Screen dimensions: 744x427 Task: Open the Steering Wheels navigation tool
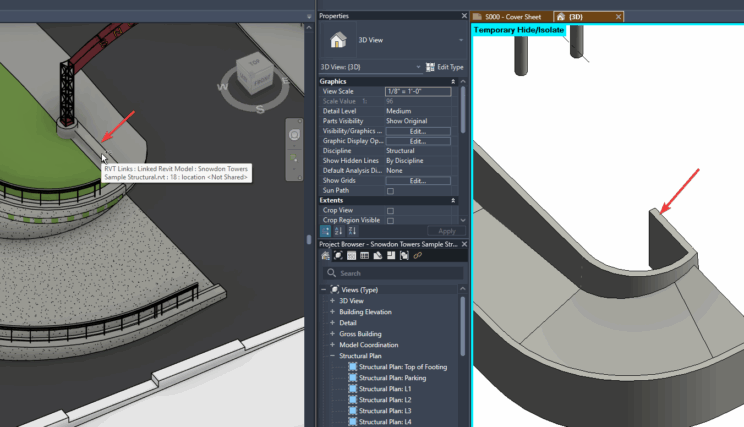pos(293,134)
